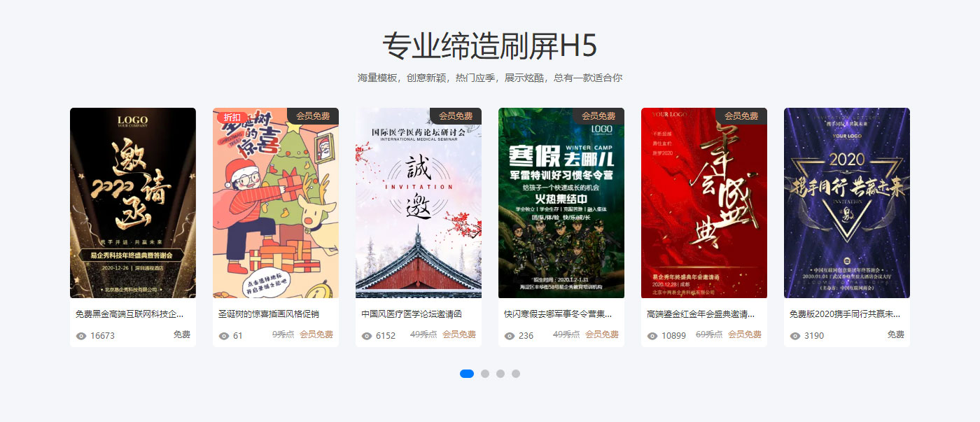Viewport: 980px width, 422px height.
Task: Click the view-count eye icon beside 6152
Action: pos(367,336)
